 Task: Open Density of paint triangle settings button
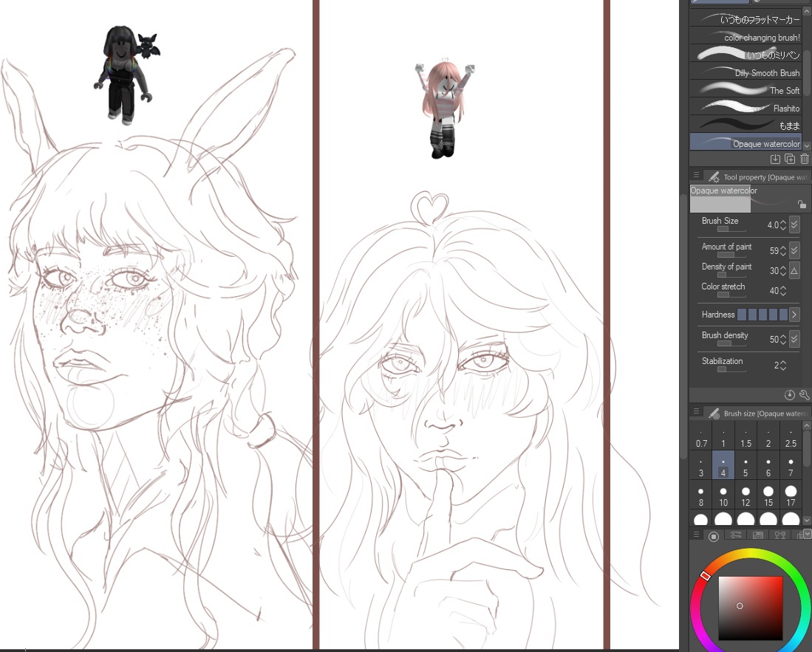(794, 270)
